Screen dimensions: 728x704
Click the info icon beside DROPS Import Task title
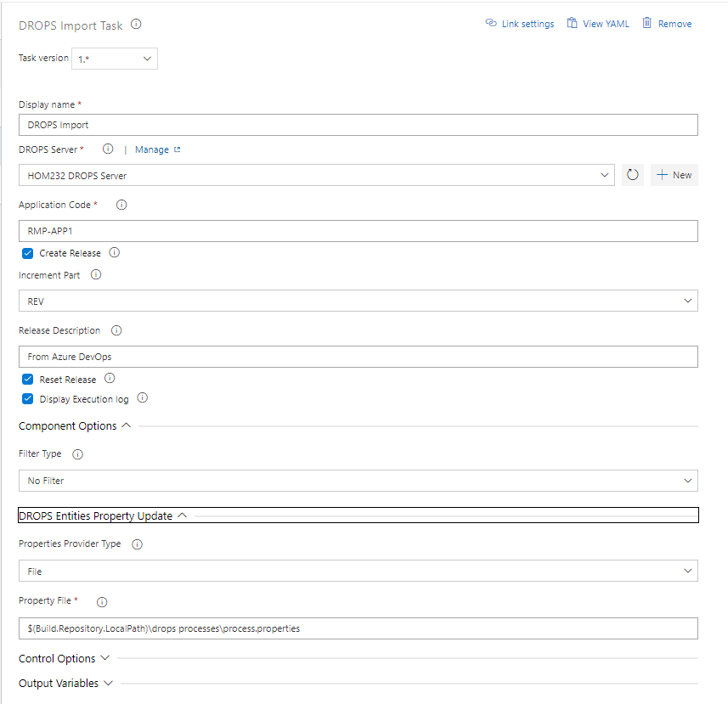[x=136, y=24]
